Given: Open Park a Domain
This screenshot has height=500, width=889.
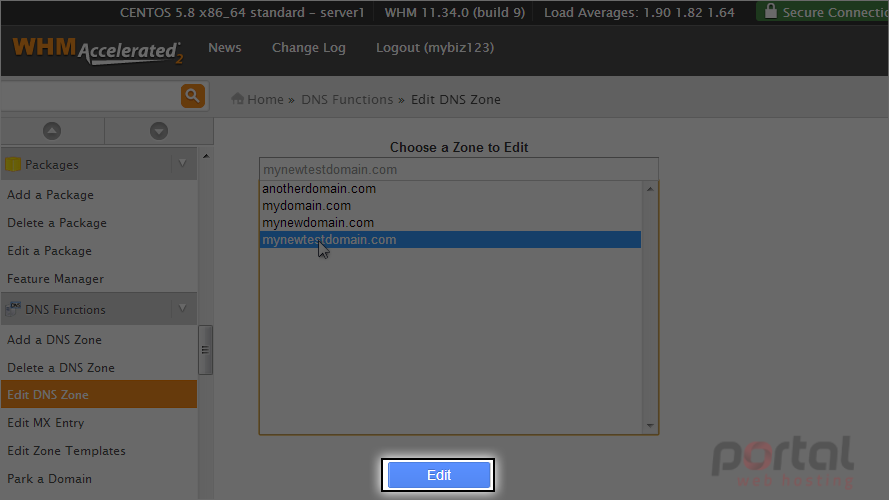Looking at the screenshot, I should [49, 478].
